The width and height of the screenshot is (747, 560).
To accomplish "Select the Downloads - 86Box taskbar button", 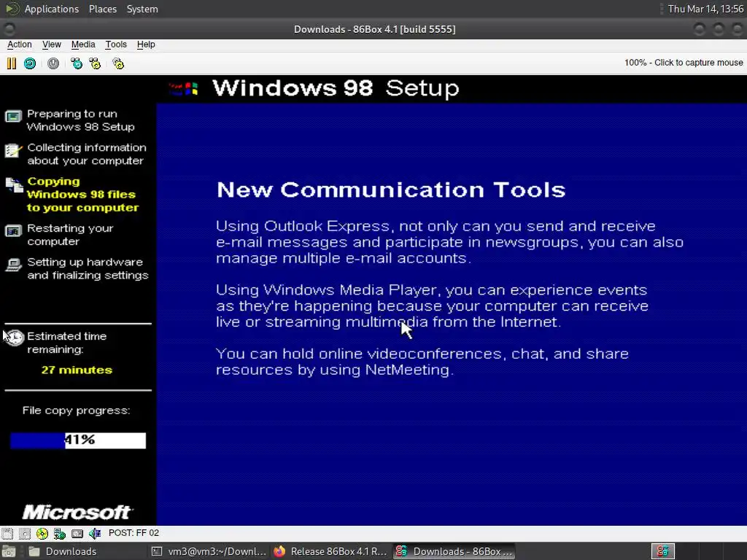I will pos(454,551).
